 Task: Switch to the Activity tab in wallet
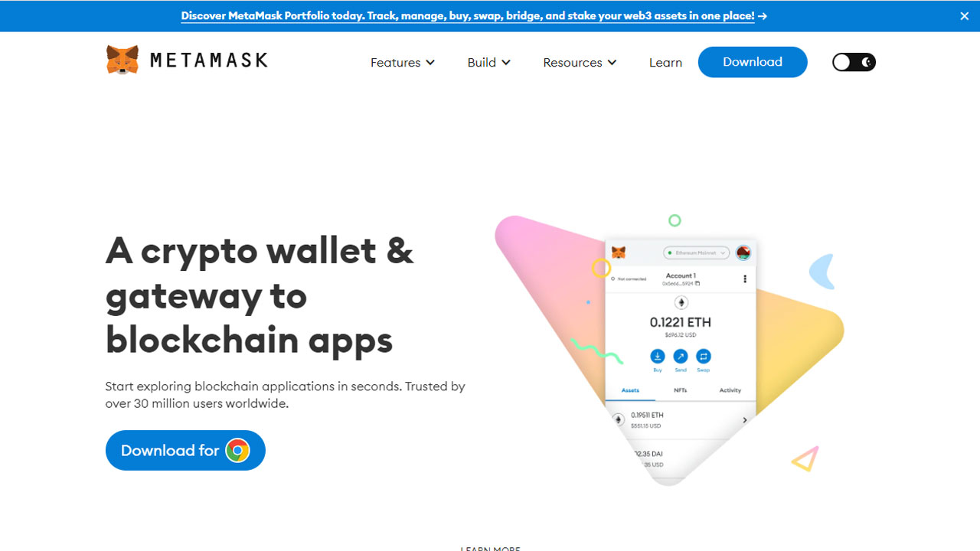(x=730, y=390)
